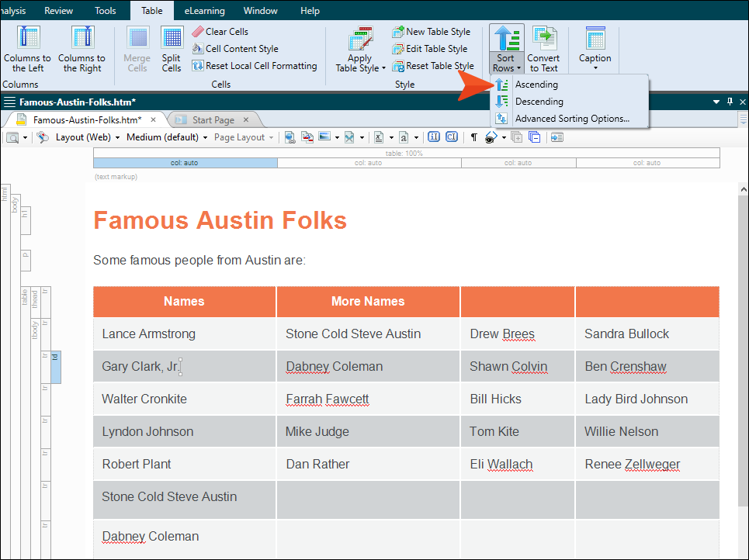Image resolution: width=749 pixels, height=560 pixels.
Task: Click Reset Local Cell Formatting
Action: pos(255,66)
